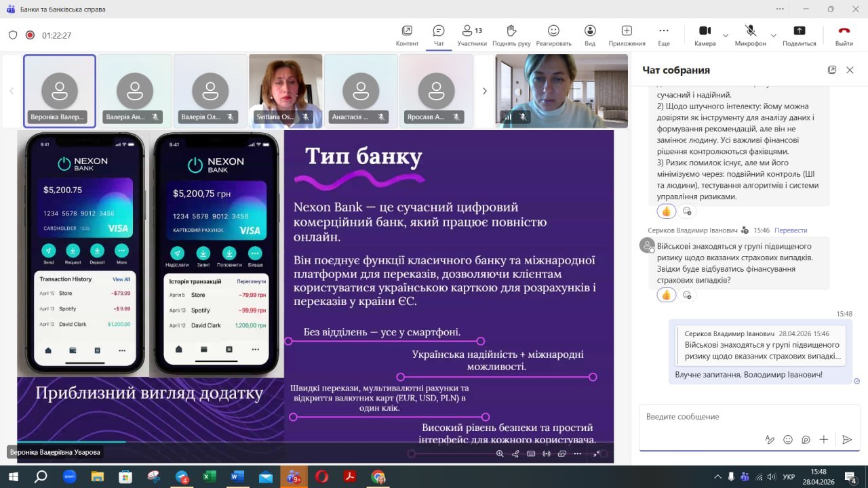Open File Explorer from the taskbar
Screen dimensions: 868x488
click(97, 476)
